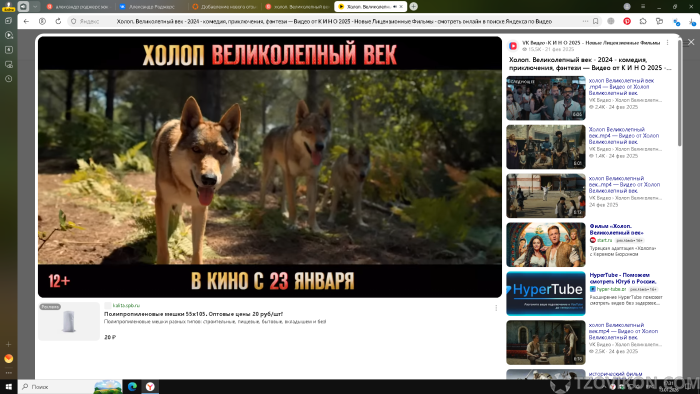Viewport: 700px width, 394px height.
Task: Open the globe icon in the toolbar
Action: point(611,21)
